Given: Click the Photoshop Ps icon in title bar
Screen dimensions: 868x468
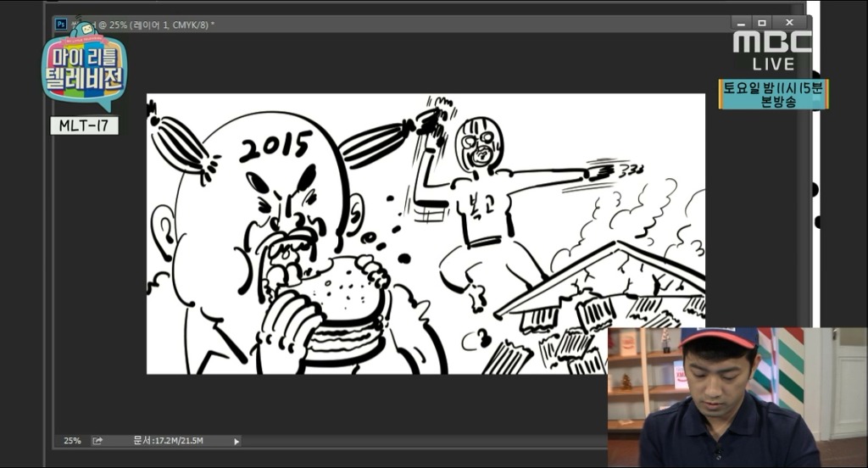Looking at the screenshot, I should [61, 25].
